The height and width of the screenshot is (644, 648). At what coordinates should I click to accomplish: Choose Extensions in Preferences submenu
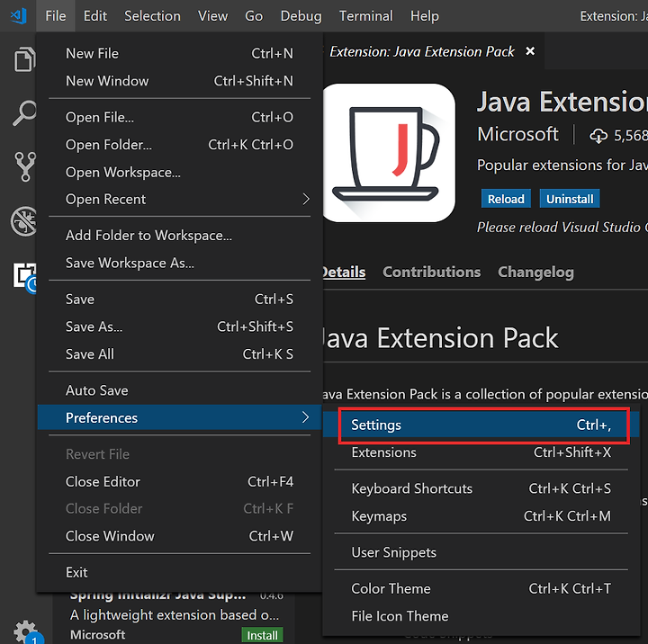(x=481, y=452)
